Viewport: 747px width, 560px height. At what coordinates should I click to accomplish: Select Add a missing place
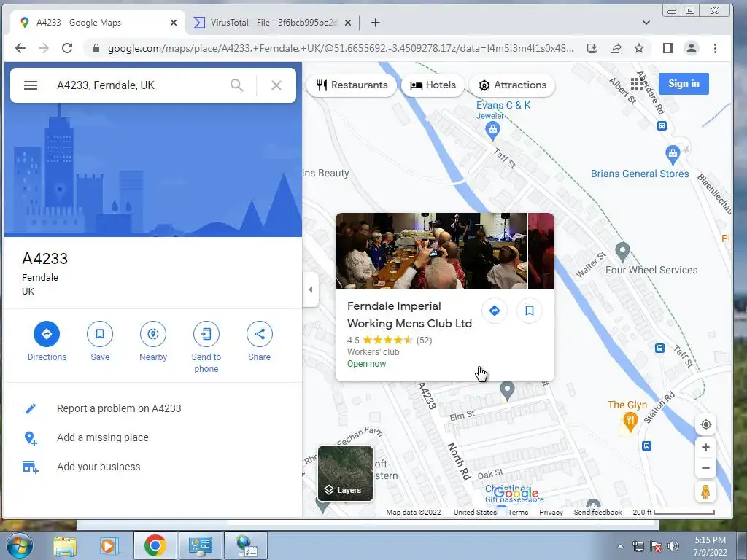[102, 437]
